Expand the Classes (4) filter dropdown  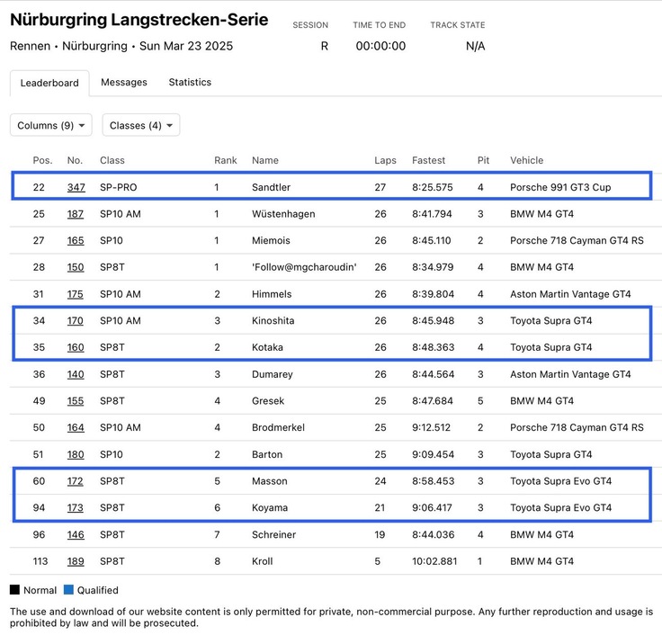tap(141, 125)
